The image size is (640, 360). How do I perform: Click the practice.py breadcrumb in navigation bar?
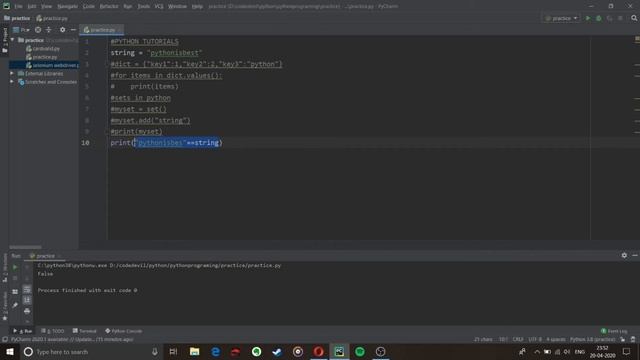click(52, 18)
